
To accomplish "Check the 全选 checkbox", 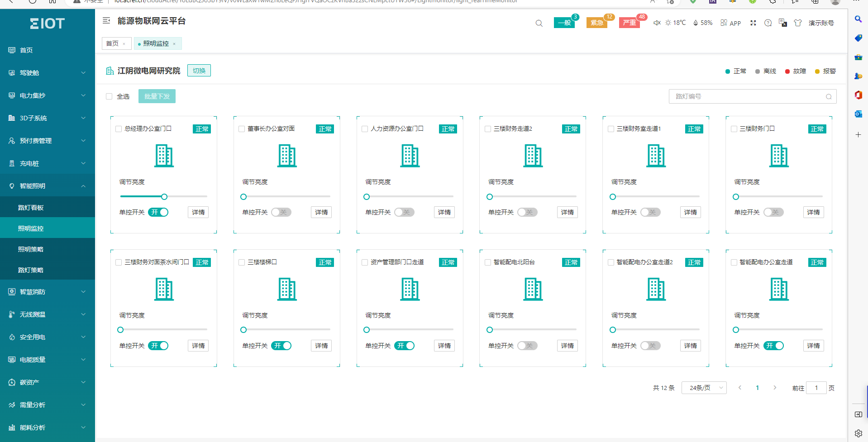I will click(109, 96).
